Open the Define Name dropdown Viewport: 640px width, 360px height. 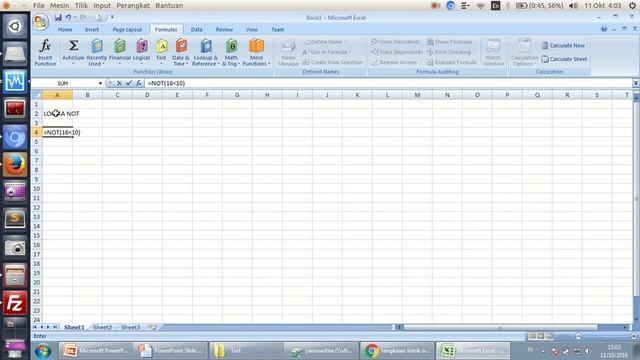(x=345, y=42)
